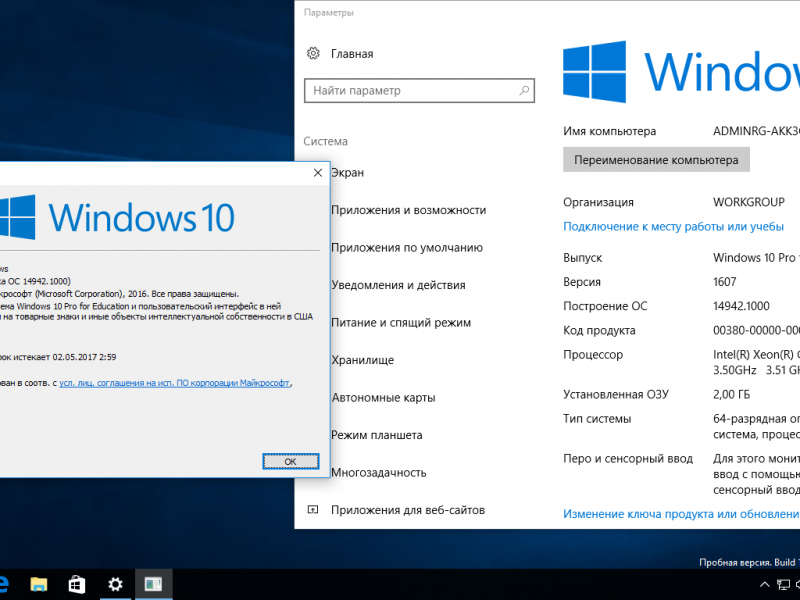Click the product ID starting with 00380
Viewport: 800px width, 600px height.
pyautogui.click(x=756, y=330)
